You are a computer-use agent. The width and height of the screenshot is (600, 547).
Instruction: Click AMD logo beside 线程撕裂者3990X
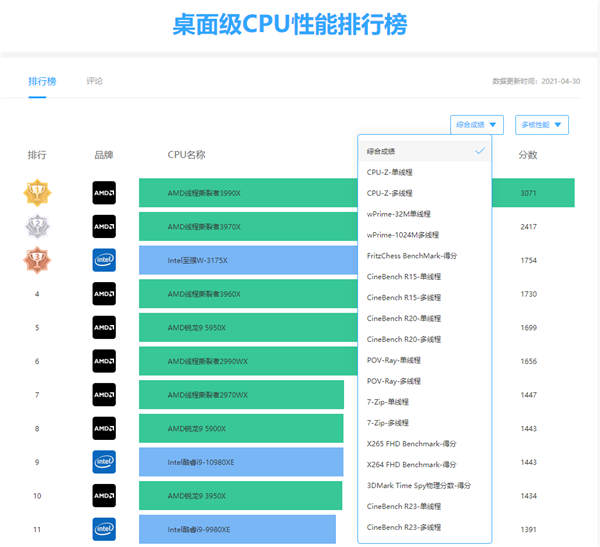coord(104,193)
